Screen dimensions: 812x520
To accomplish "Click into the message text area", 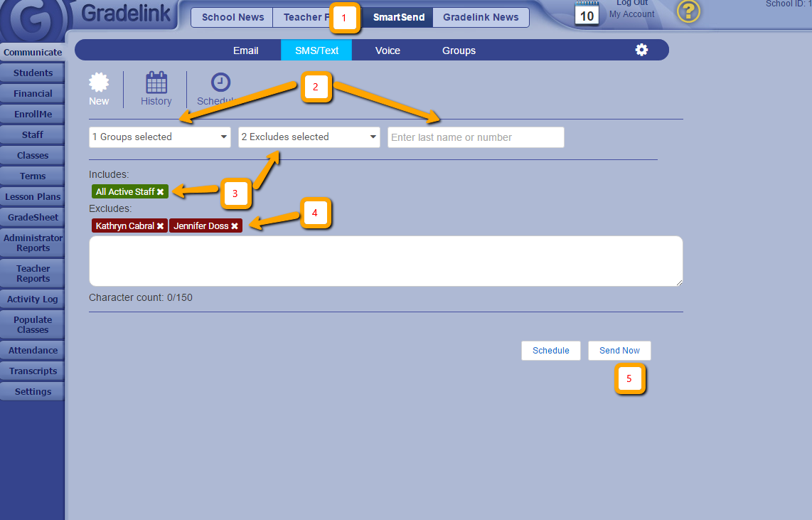I will [386, 261].
